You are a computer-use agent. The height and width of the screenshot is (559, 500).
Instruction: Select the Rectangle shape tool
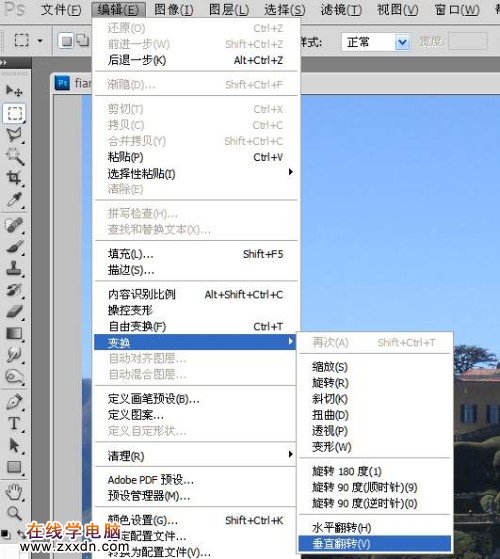[14, 467]
